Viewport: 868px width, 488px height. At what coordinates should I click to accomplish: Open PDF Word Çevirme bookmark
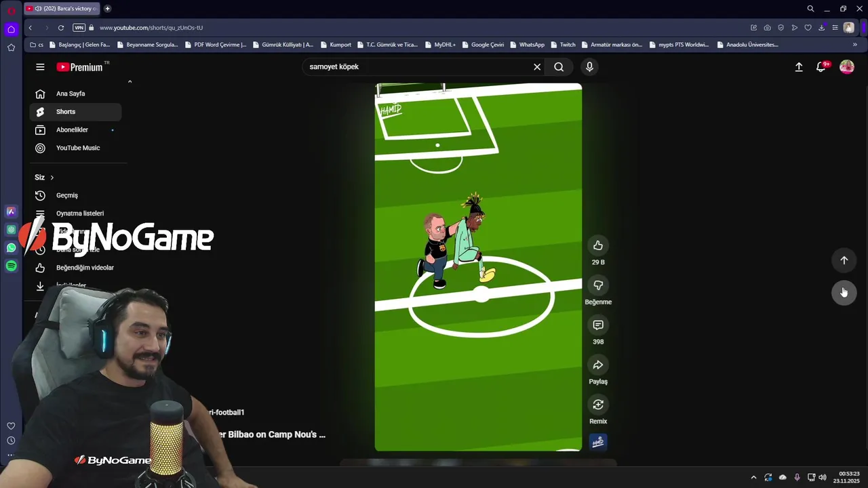pyautogui.click(x=215, y=45)
